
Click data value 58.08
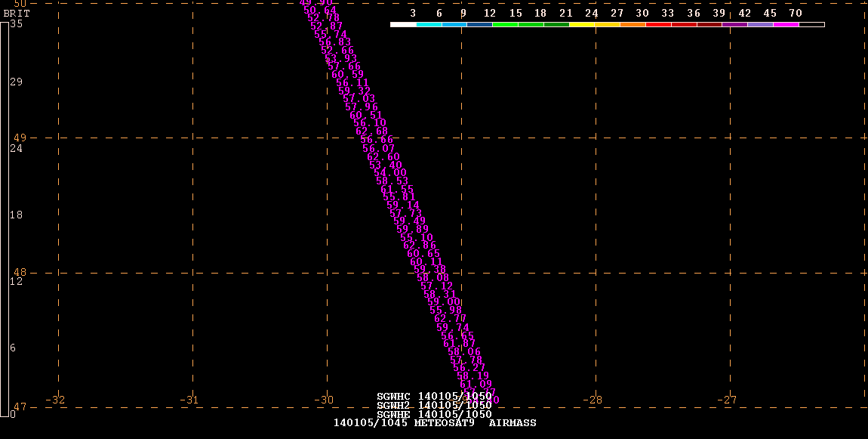pos(433,278)
